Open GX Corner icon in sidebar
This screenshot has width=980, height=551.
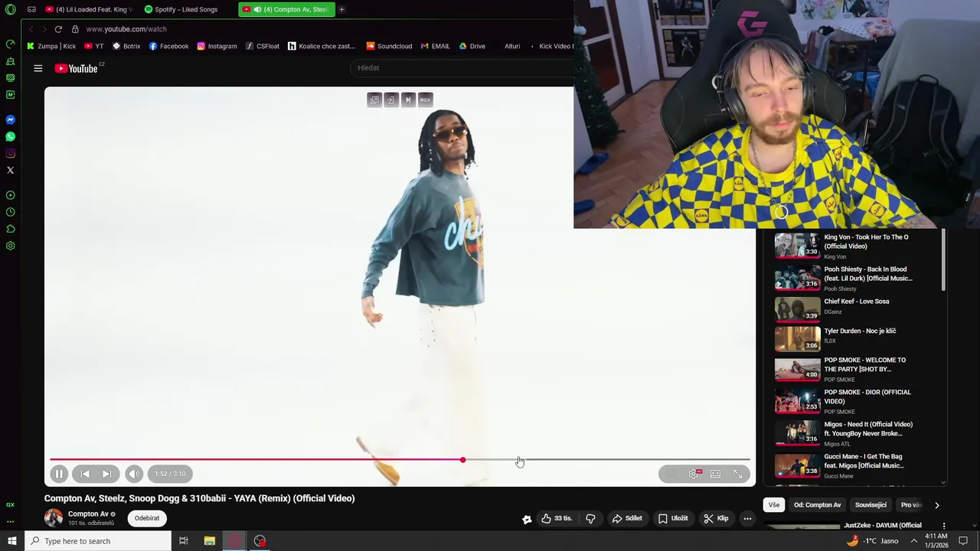coord(10,505)
